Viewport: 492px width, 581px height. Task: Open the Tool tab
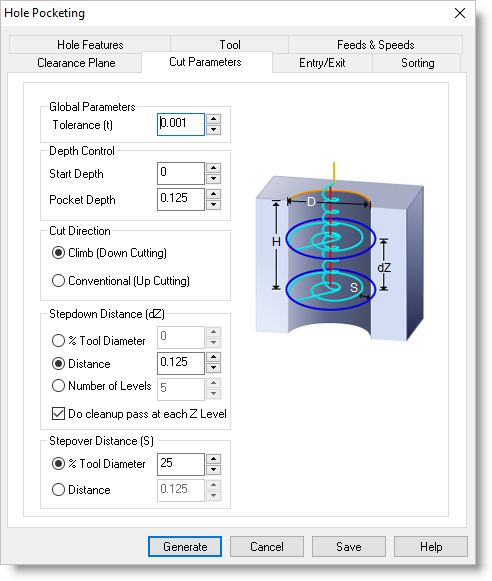[230, 45]
